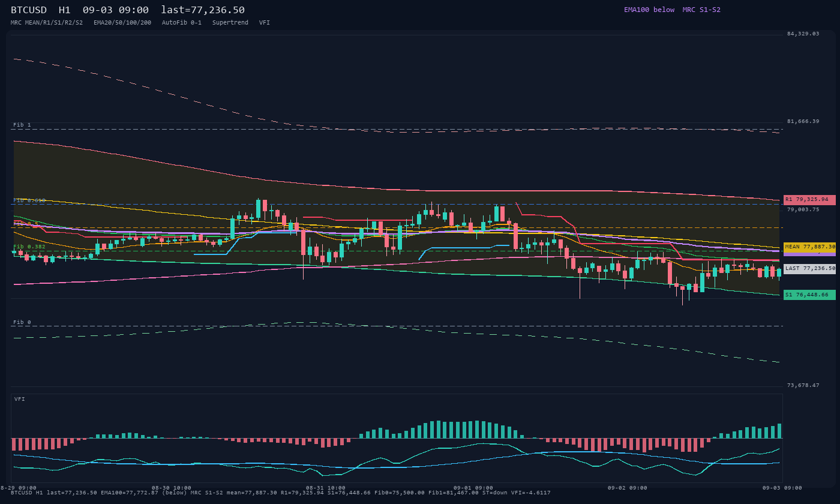
Task: Click the footer summary line starting "BTCUSD H1 last="
Action: tap(281, 493)
